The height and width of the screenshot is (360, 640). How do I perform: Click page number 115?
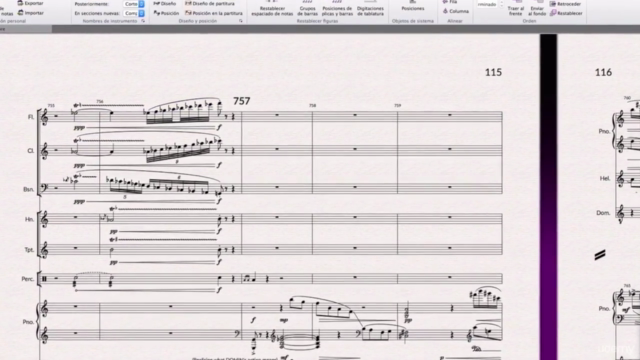point(493,72)
